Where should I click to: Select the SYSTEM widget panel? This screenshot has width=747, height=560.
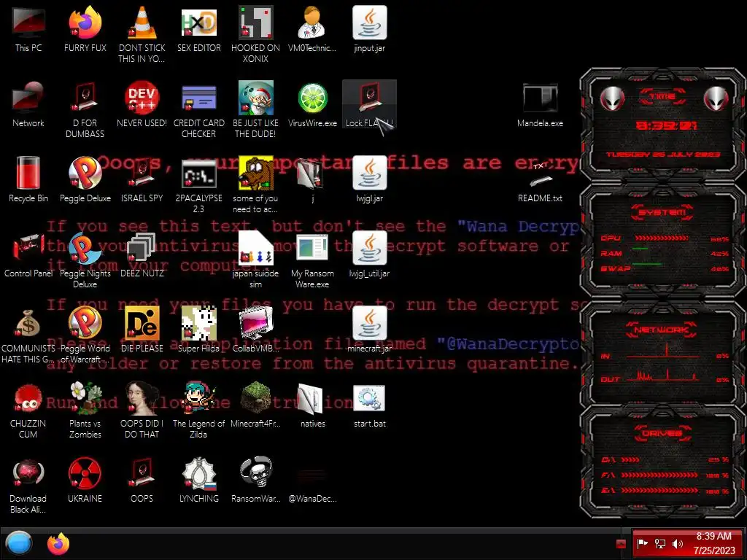click(x=662, y=243)
